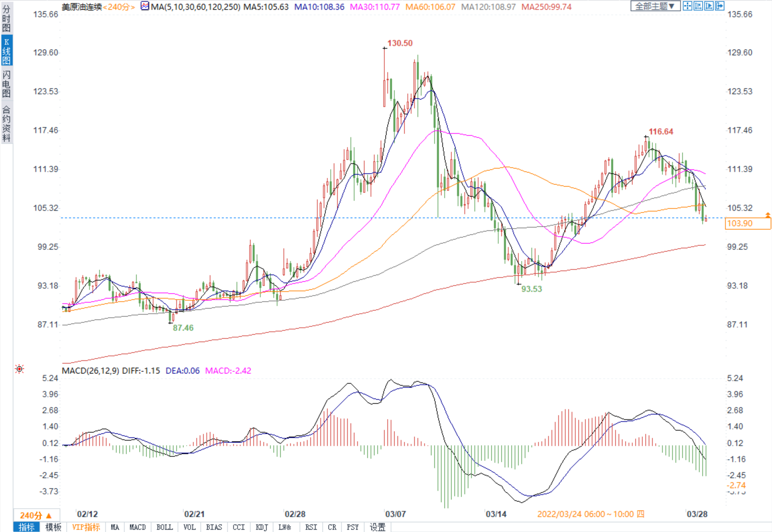Click the VIP指标 tab
772x532 pixels.
(x=86, y=527)
